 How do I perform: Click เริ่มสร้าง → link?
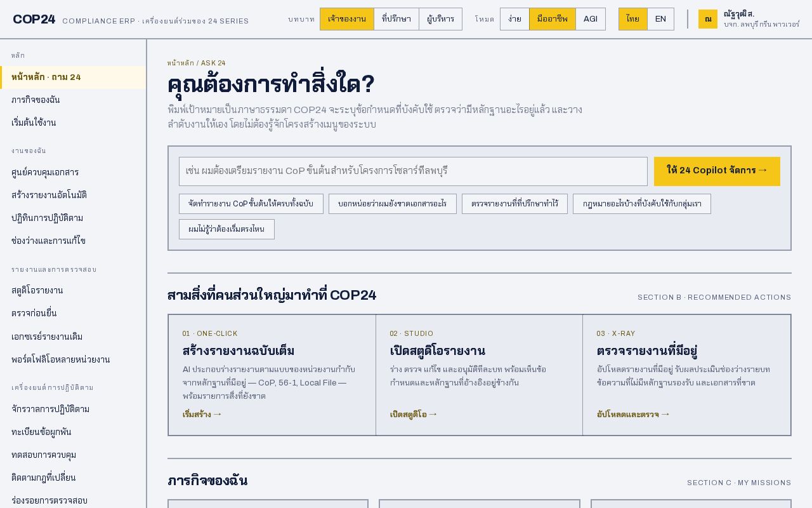tap(202, 415)
